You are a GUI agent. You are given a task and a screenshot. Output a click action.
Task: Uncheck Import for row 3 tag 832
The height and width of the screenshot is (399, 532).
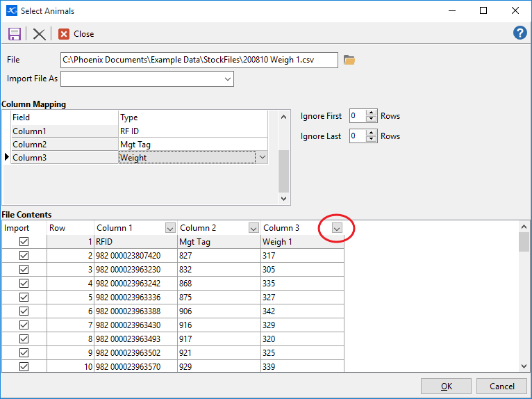click(24, 270)
